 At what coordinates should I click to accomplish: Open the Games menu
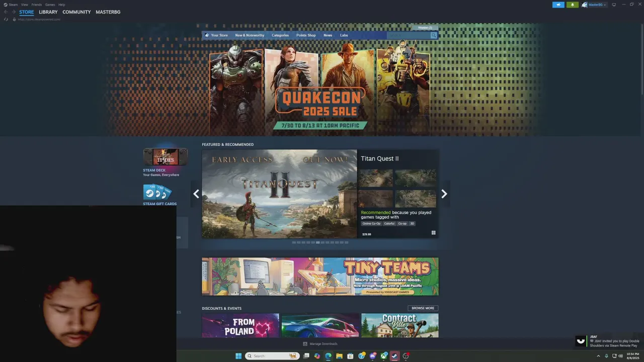click(50, 5)
